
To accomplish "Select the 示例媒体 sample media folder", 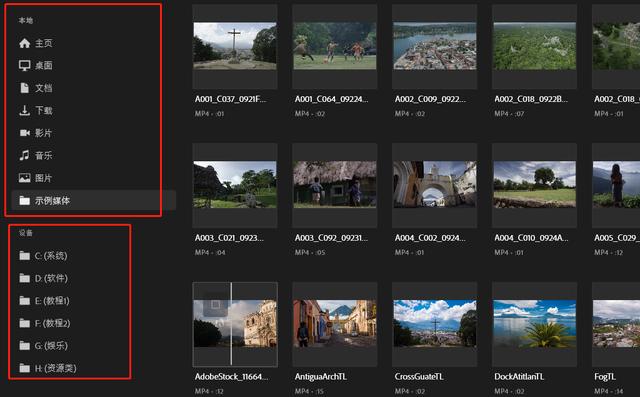I will [94, 200].
